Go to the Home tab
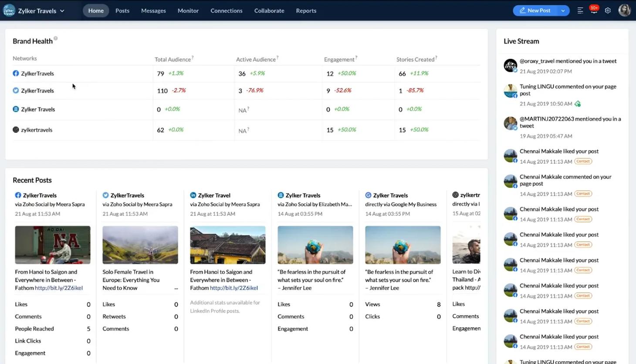Viewport: 636px width, 364px height. tap(96, 10)
